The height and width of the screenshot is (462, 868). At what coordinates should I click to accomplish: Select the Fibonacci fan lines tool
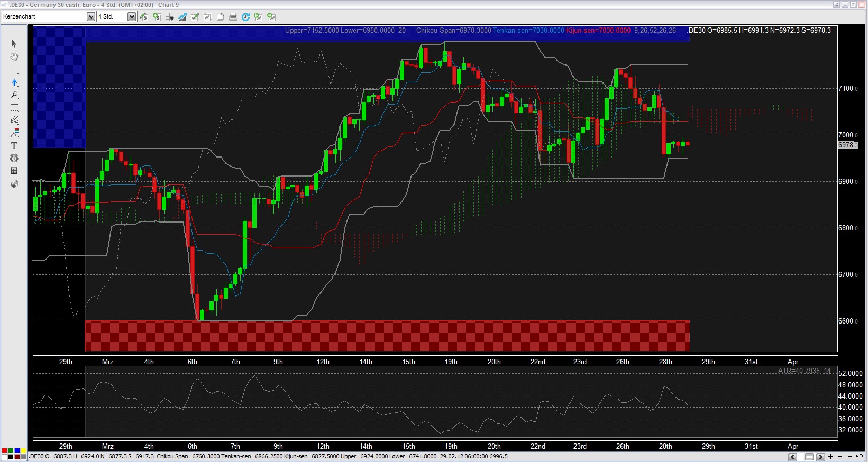[14, 120]
